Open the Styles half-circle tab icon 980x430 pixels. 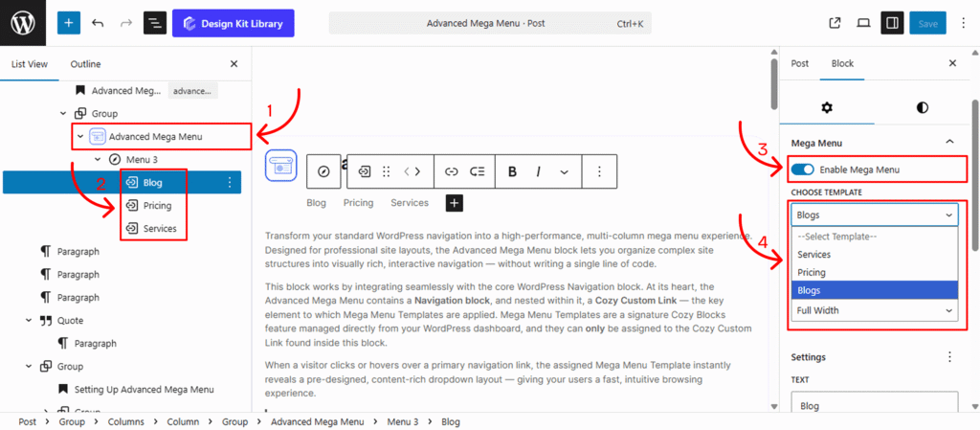(922, 107)
